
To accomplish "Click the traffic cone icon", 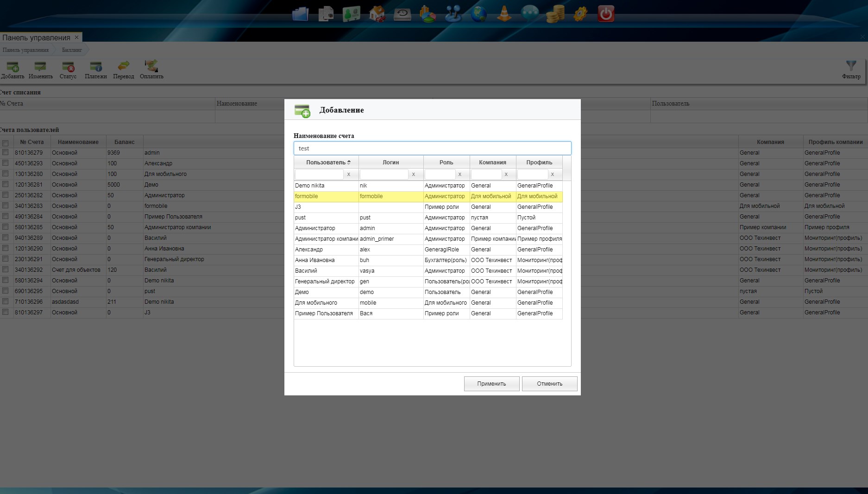I will tap(504, 14).
